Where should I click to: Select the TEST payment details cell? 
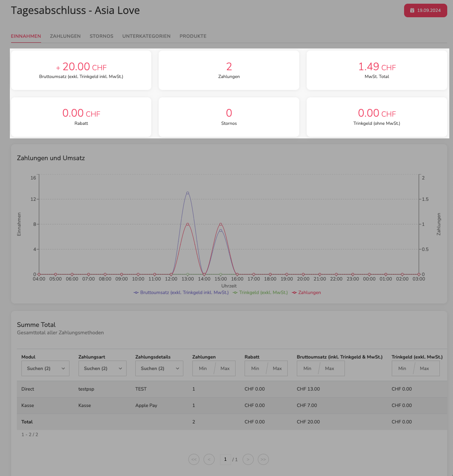[x=141, y=389]
